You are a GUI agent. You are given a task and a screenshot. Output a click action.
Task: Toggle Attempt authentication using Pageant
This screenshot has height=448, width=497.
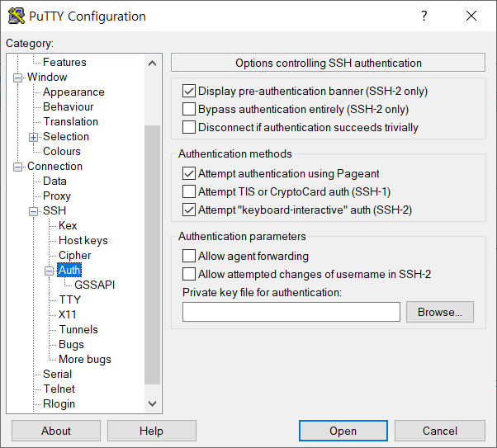(x=189, y=173)
